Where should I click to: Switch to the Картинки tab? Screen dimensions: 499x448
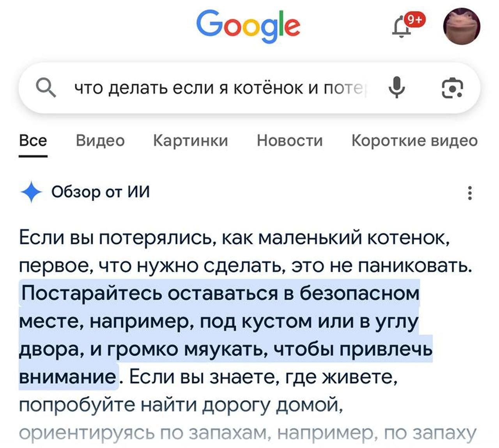[x=191, y=141]
